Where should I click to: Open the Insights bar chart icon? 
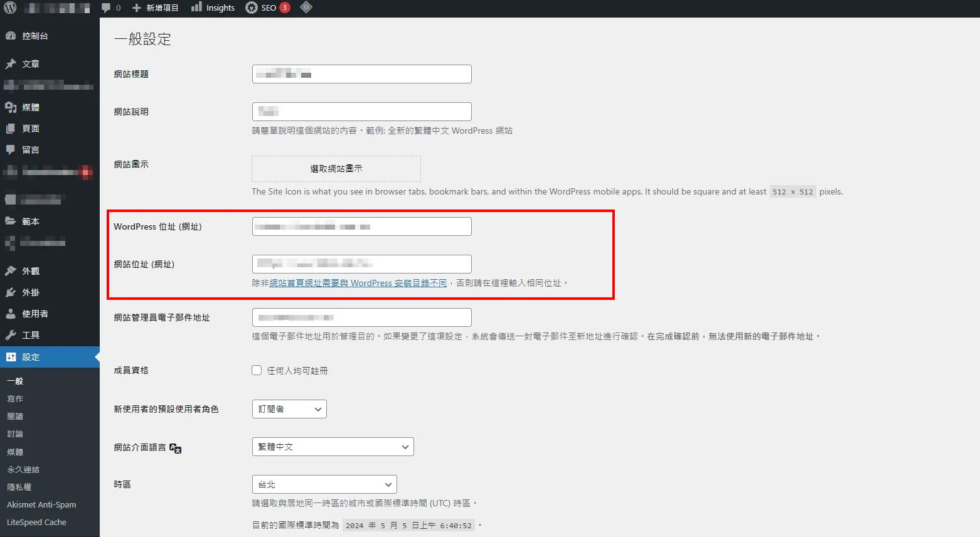[196, 7]
